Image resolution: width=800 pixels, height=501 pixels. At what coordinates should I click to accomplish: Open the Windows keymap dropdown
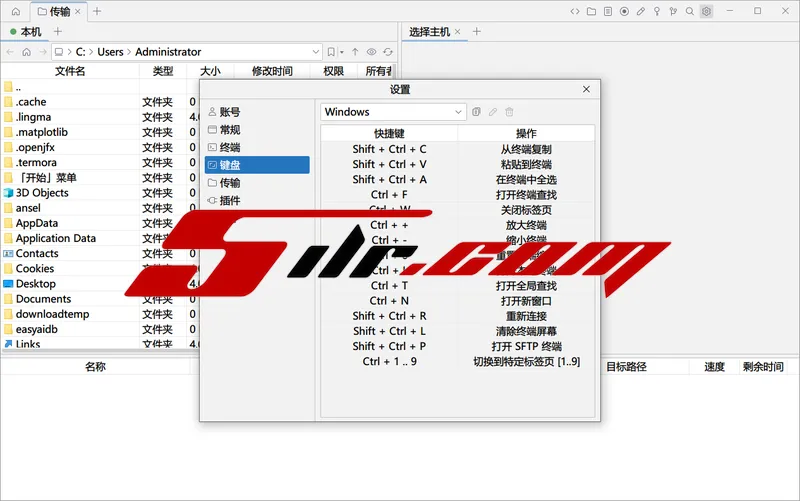click(393, 112)
